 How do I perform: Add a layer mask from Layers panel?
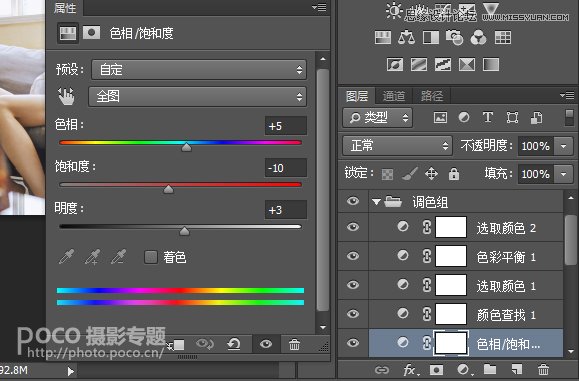436,370
